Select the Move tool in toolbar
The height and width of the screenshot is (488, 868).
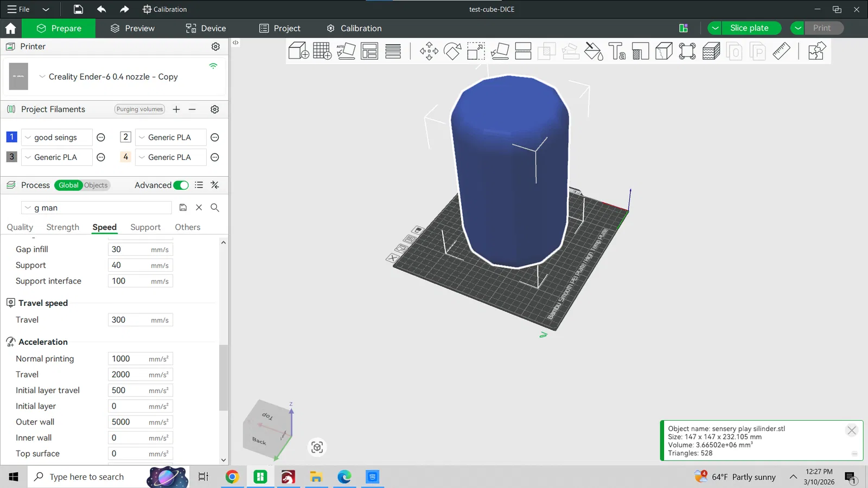[429, 51]
